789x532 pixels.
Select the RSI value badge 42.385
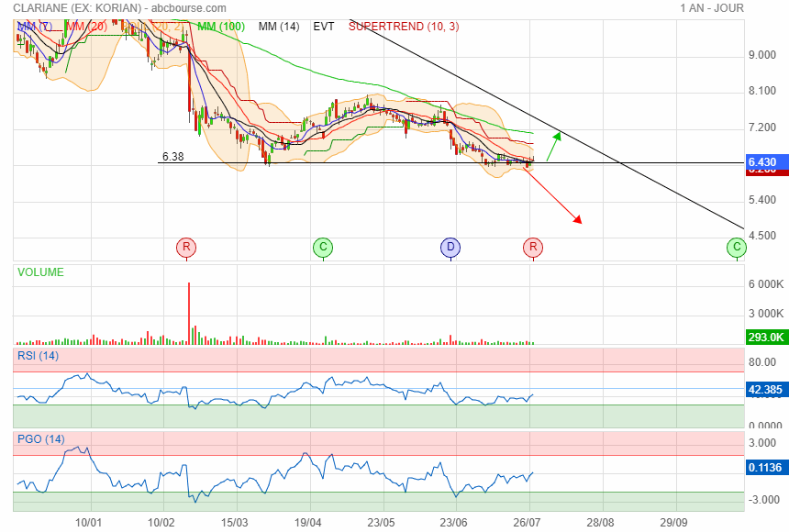766,389
